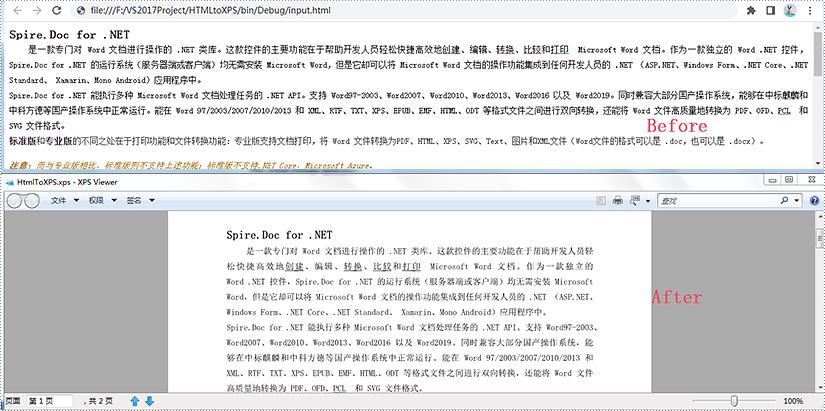Click the 共 2 页 page count text
This screenshot has width=825, height=411.
point(98,402)
